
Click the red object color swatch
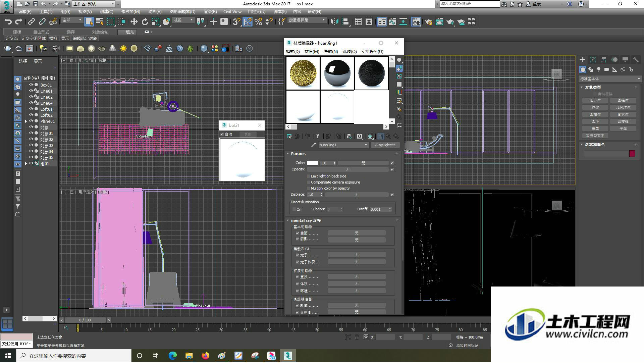(x=632, y=154)
